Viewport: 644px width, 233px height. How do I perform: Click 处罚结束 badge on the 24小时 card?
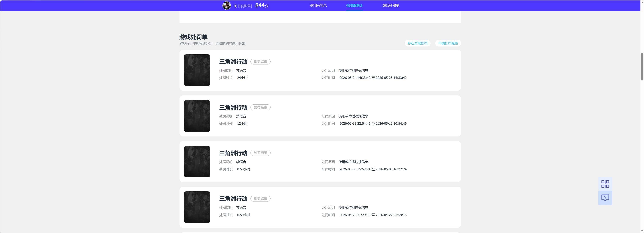(x=260, y=62)
